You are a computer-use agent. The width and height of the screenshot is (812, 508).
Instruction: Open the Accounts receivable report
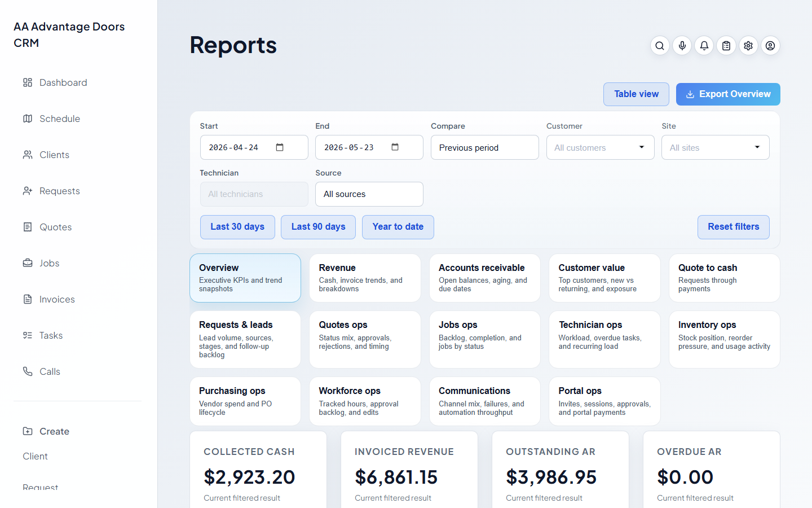[485, 278]
